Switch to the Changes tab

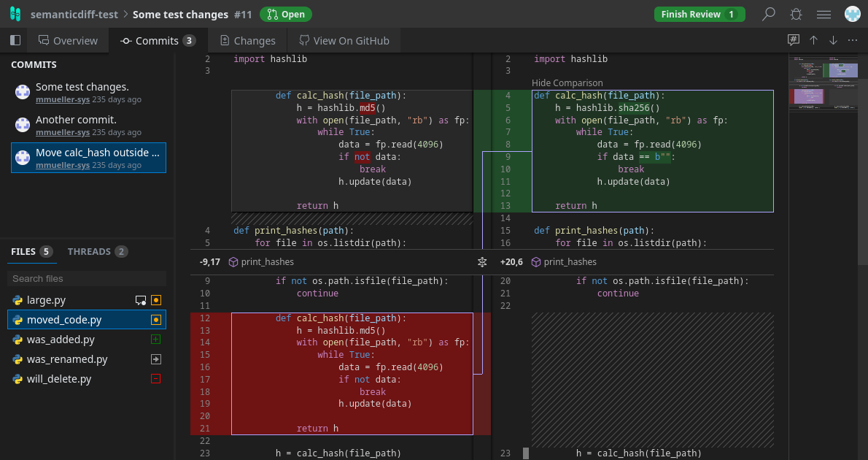(x=247, y=40)
